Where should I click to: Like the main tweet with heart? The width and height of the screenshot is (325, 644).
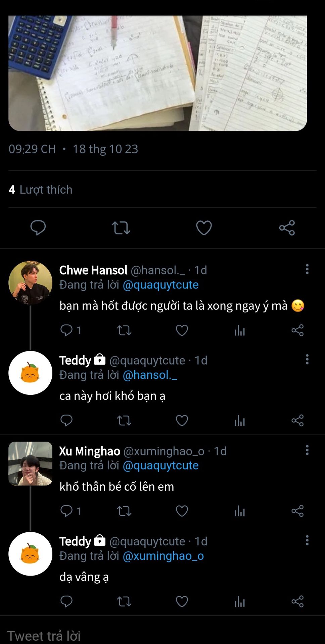pyautogui.click(x=204, y=228)
